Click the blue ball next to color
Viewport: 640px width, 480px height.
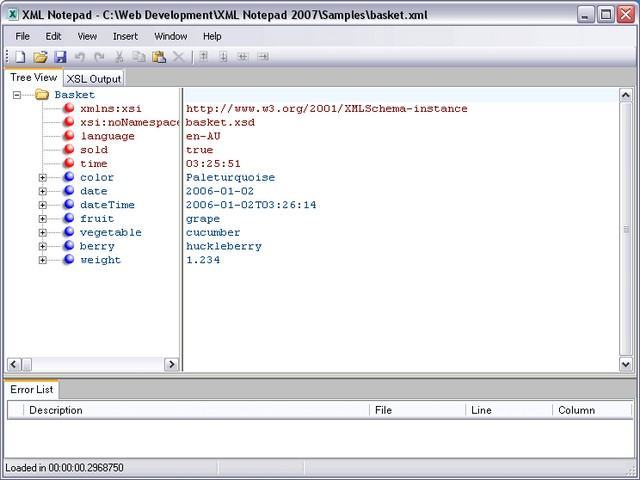click(69, 177)
